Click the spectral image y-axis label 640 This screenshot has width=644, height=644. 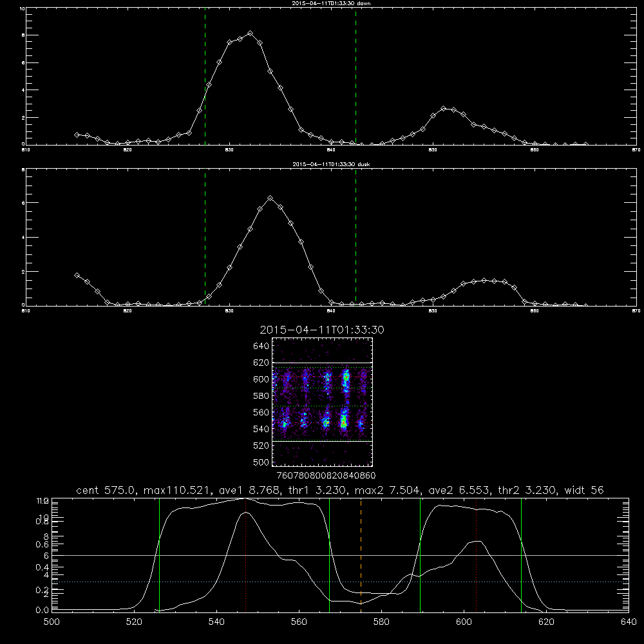[261, 346]
